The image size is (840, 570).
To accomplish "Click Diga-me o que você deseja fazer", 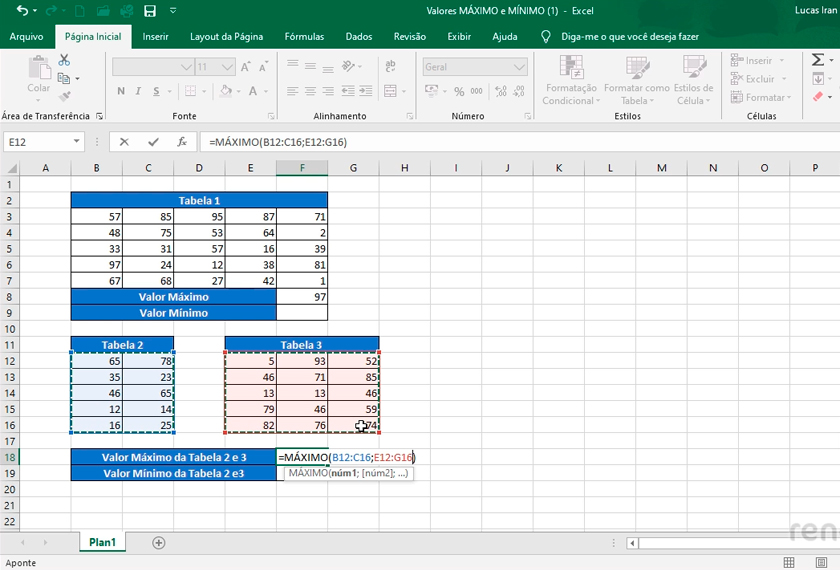I will pyautogui.click(x=629, y=37).
